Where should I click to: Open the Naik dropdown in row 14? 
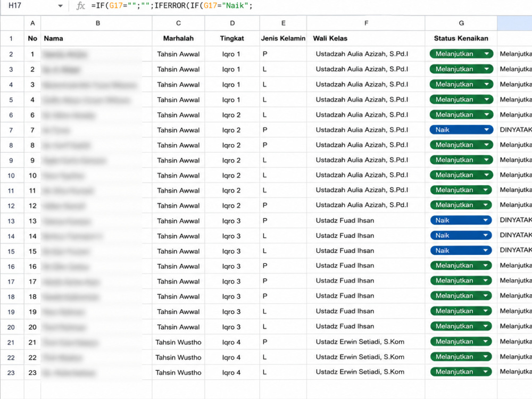coord(486,235)
